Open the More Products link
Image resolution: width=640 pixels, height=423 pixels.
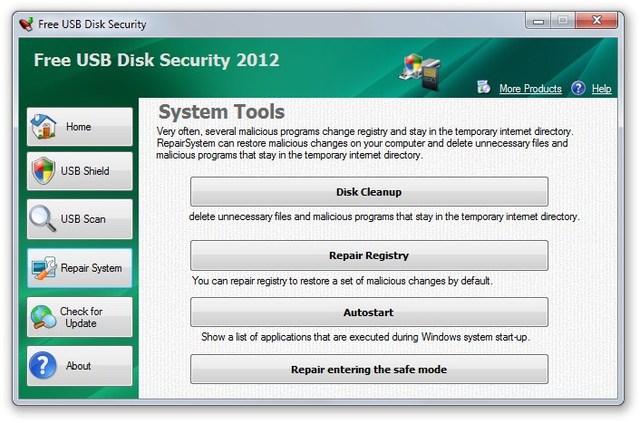(530, 89)
